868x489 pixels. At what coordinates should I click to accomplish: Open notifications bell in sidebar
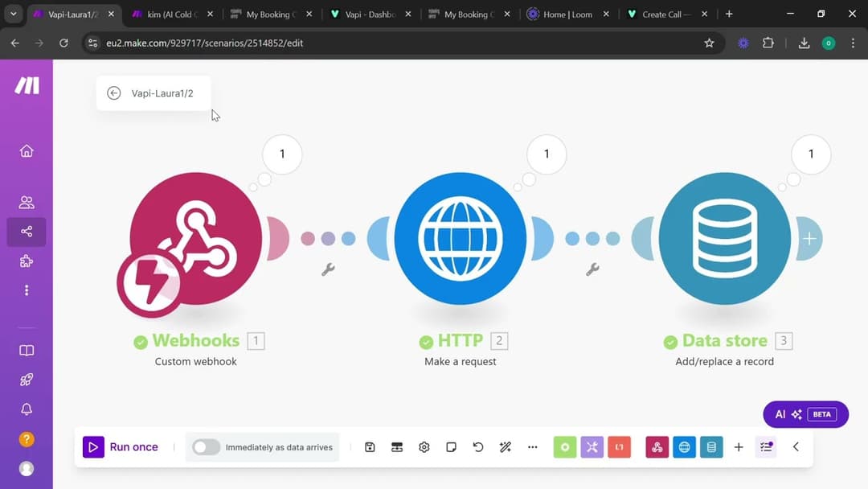(27, 409)
